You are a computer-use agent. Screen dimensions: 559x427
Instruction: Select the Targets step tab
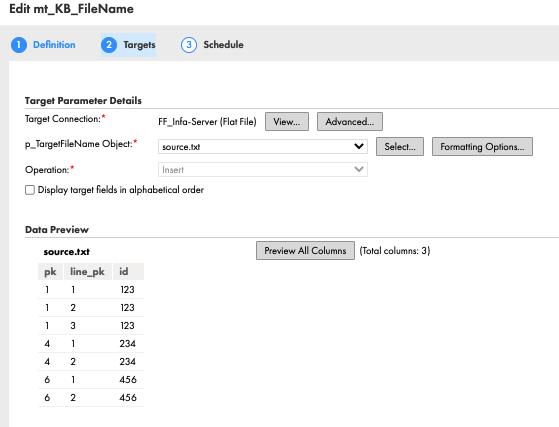[x=128, y=45]
